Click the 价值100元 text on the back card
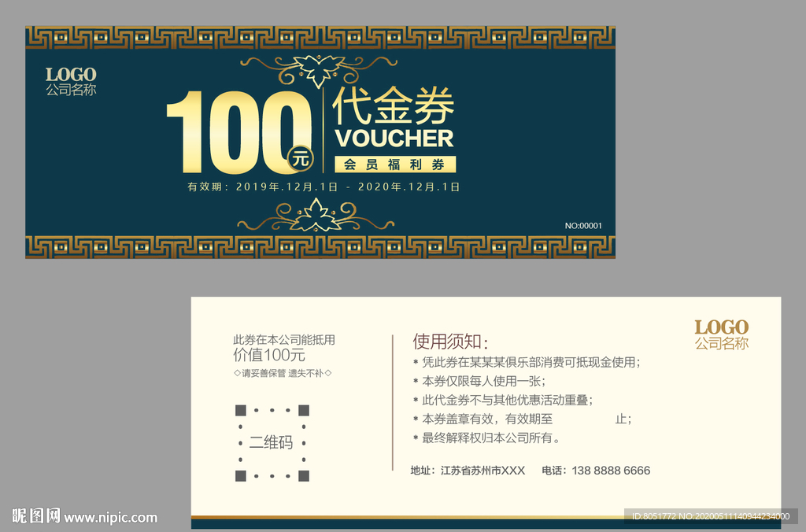806x532 pixels. click(x=269, y=355)
